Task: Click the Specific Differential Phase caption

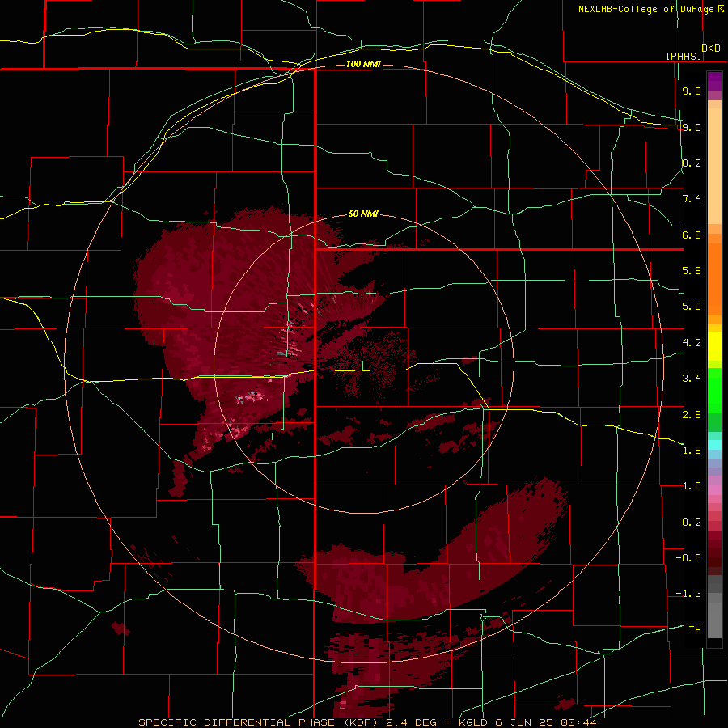Action: [x=368, y=722]
